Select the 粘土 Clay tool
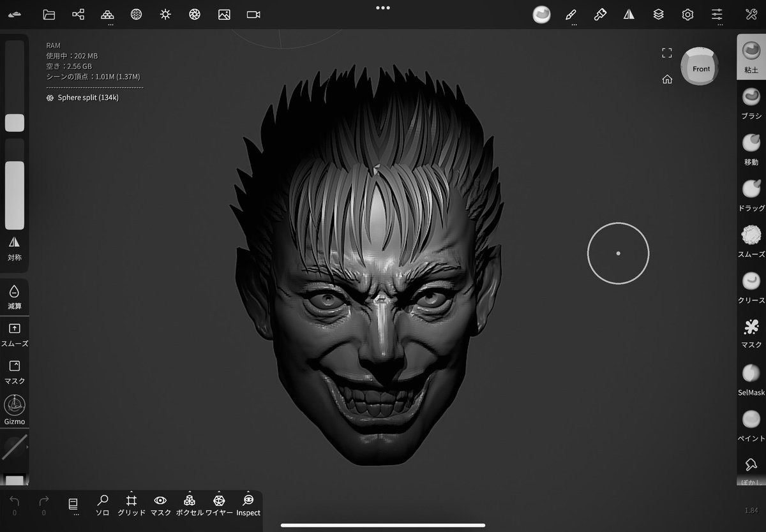Image resolution: width=766 pixels, height=532 pixels. [751, 56]
